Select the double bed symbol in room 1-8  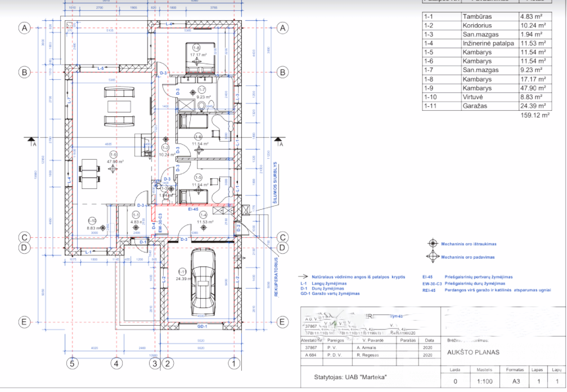pos(200,58)
